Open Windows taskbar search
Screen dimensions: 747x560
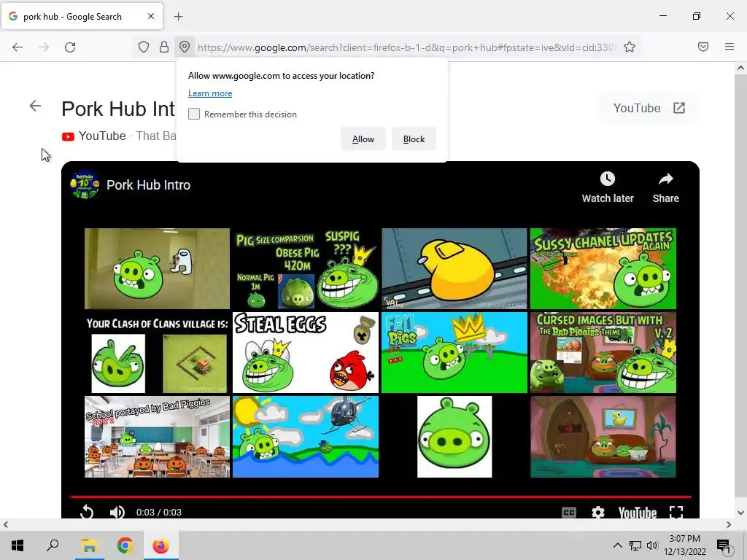pos(53,545)
